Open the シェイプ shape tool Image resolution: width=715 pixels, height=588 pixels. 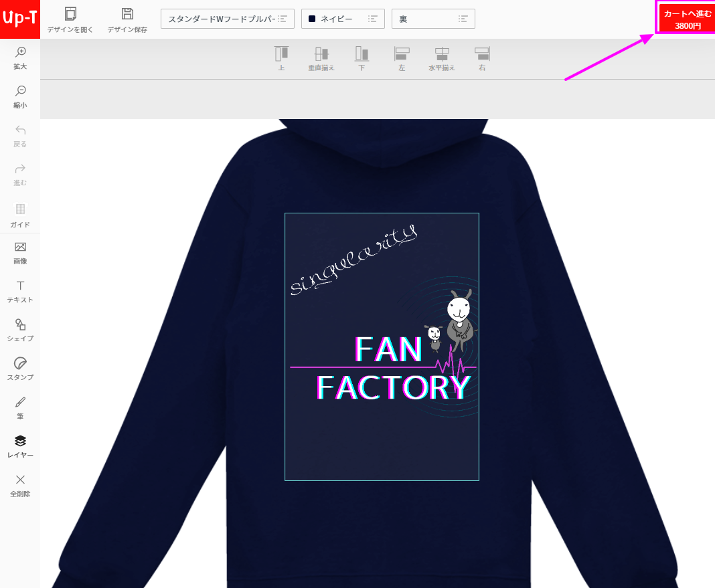19,330
